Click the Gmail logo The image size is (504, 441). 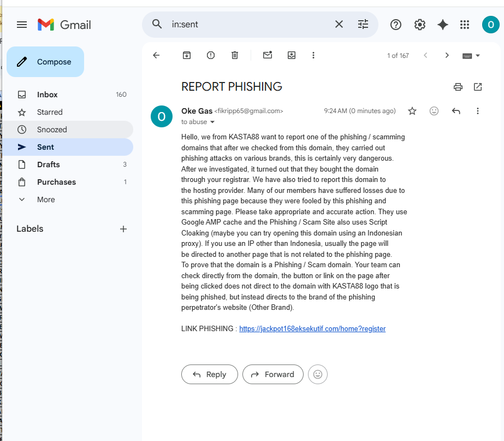(64, 25)
